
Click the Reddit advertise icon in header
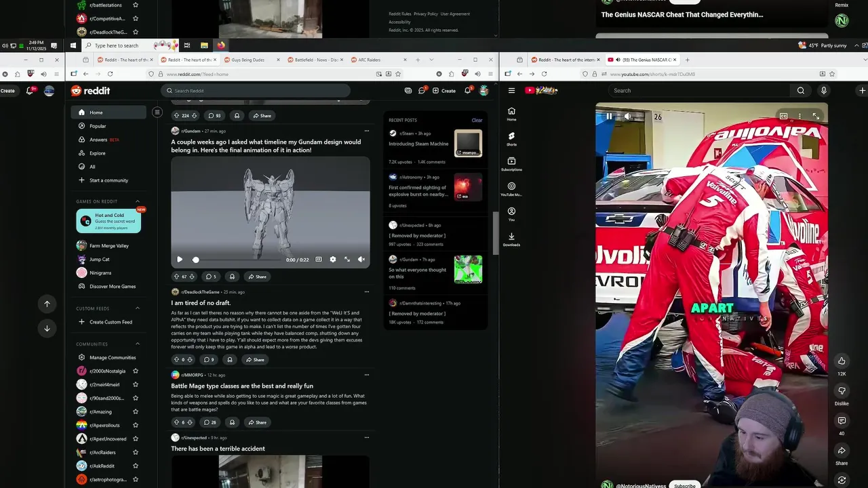[x=408, y=91]
